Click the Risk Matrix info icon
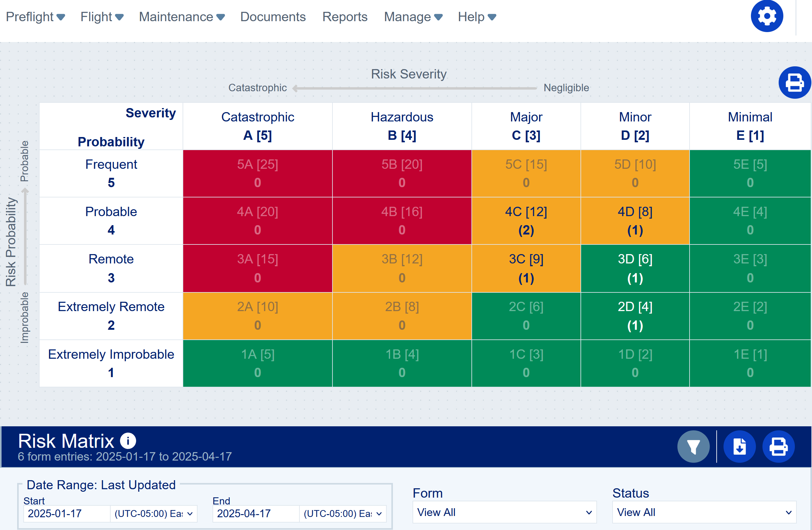Screen dimensions: 812x530 [128, 440]
